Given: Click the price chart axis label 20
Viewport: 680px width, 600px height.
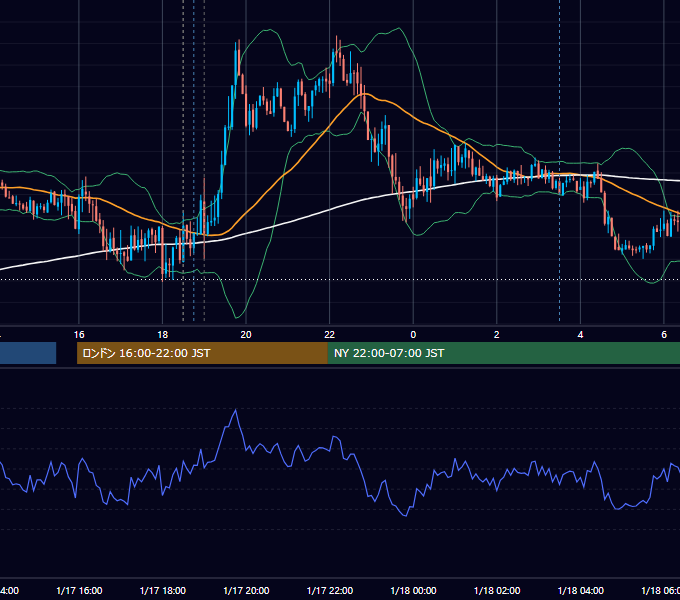Looking at the screenshot, I should (246, 334).
